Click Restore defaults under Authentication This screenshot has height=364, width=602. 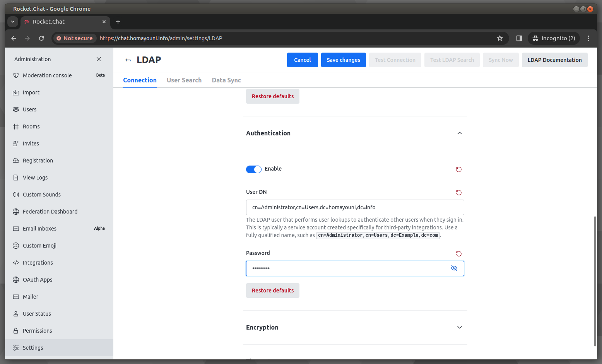pos(273,291)
